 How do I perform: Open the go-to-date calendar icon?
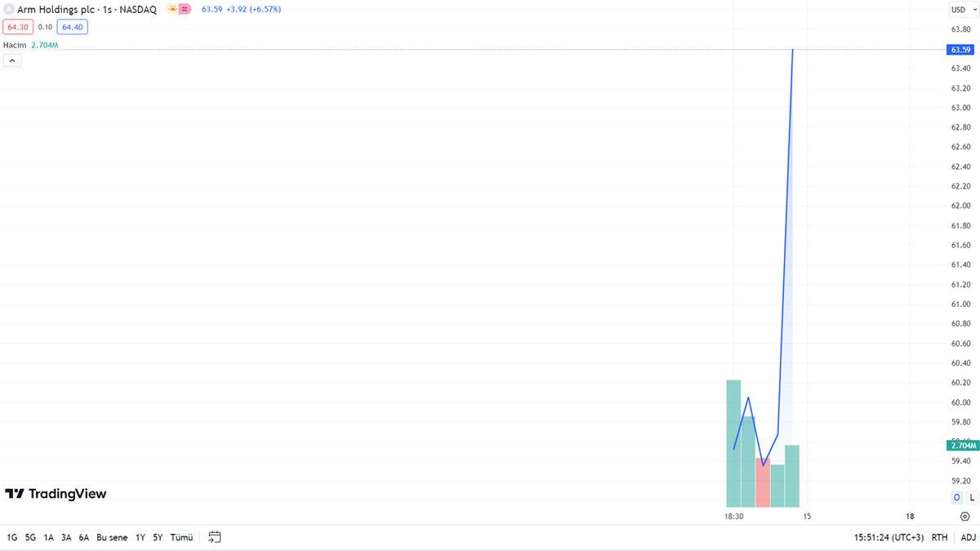[x=215, y=537]
